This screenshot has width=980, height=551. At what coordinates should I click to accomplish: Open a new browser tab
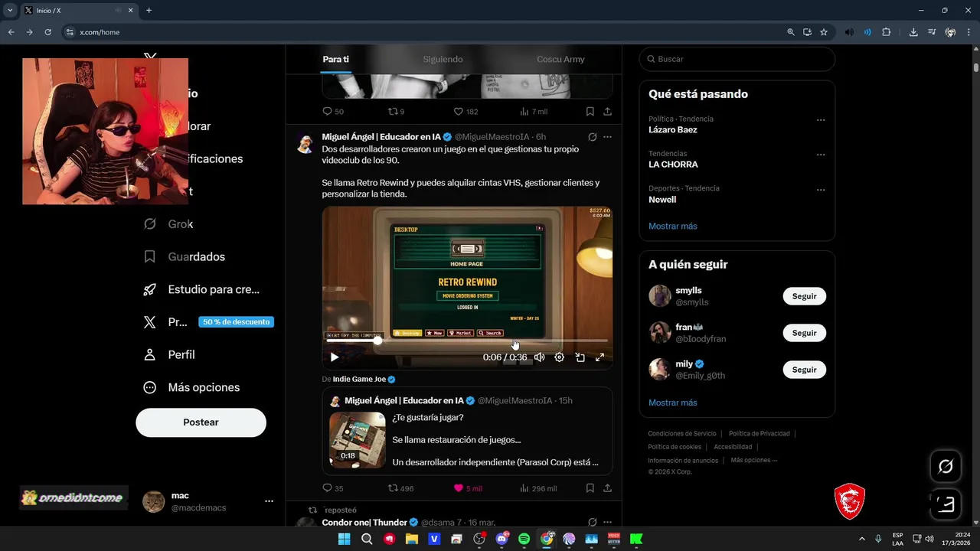coord(149,11)
